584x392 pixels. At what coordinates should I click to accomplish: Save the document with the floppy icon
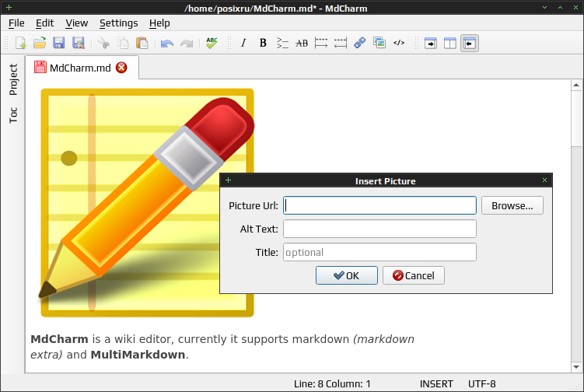(59, 43)
